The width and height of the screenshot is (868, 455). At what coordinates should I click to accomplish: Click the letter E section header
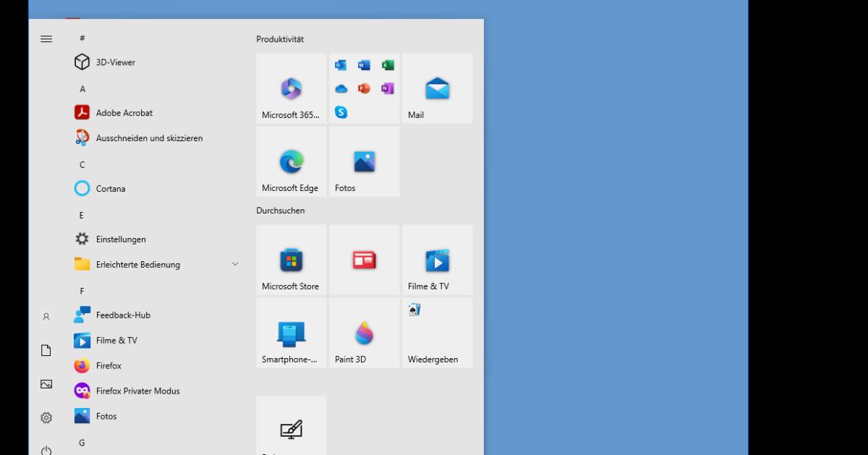82,216
